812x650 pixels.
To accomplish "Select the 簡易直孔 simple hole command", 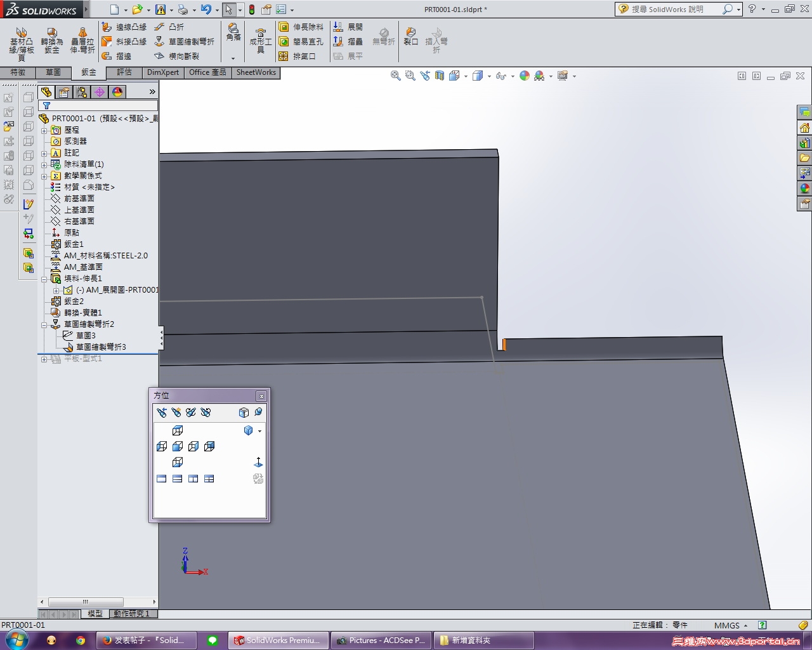I will [301, 42].
